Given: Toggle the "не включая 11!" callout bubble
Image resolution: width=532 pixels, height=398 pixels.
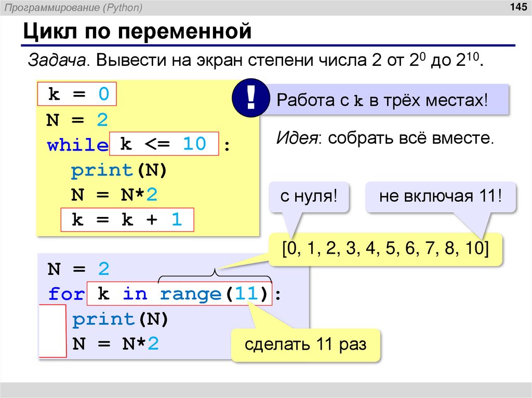Looking at the screenshot, I should [440, 197].
